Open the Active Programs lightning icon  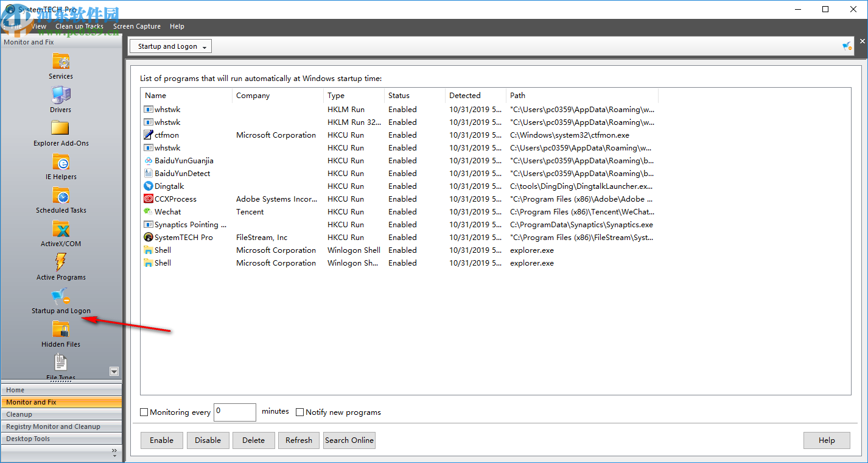(x=61, y=263)
